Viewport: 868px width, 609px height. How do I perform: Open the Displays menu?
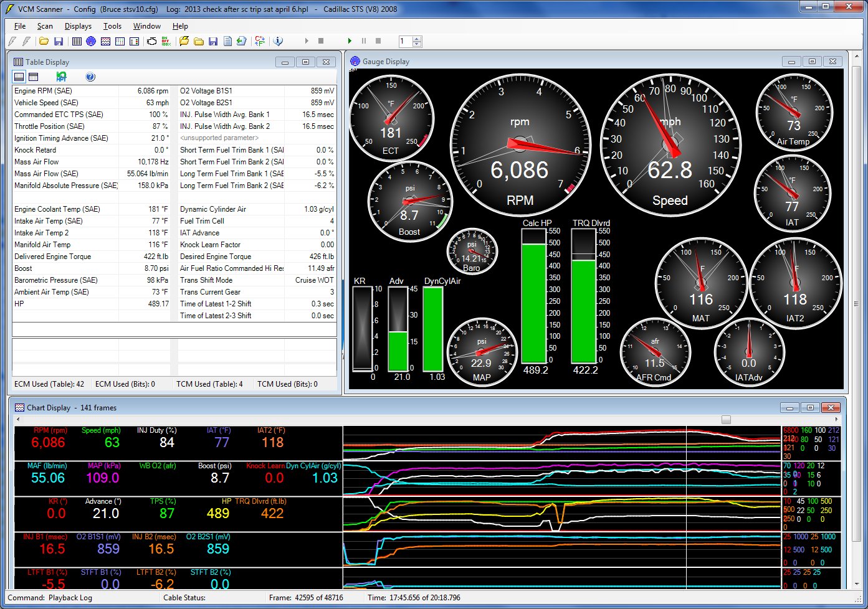point(77,26)
